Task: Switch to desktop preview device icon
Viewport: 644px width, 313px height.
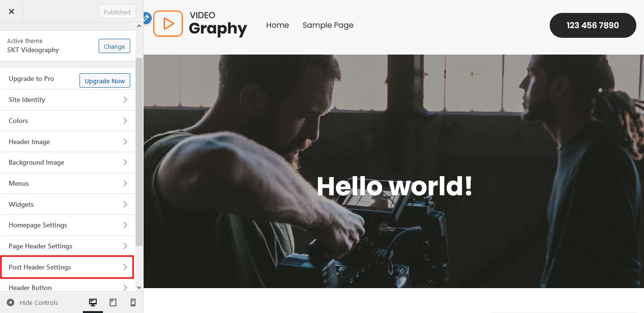Action: click(93, 302)
